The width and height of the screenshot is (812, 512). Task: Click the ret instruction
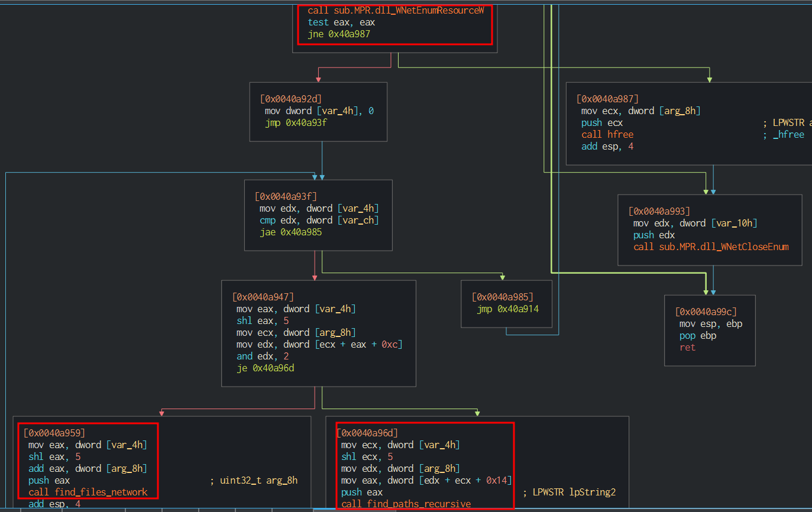687,347
